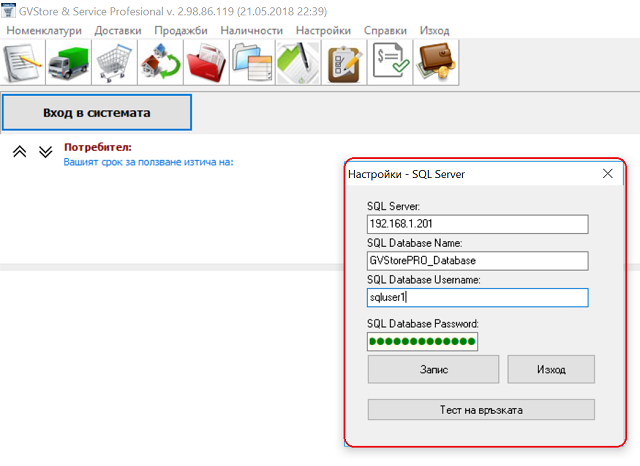Click the brown wallet with coins icon
Image resolution: width=640 pixels, height=466 pixels.
(436, 62)
